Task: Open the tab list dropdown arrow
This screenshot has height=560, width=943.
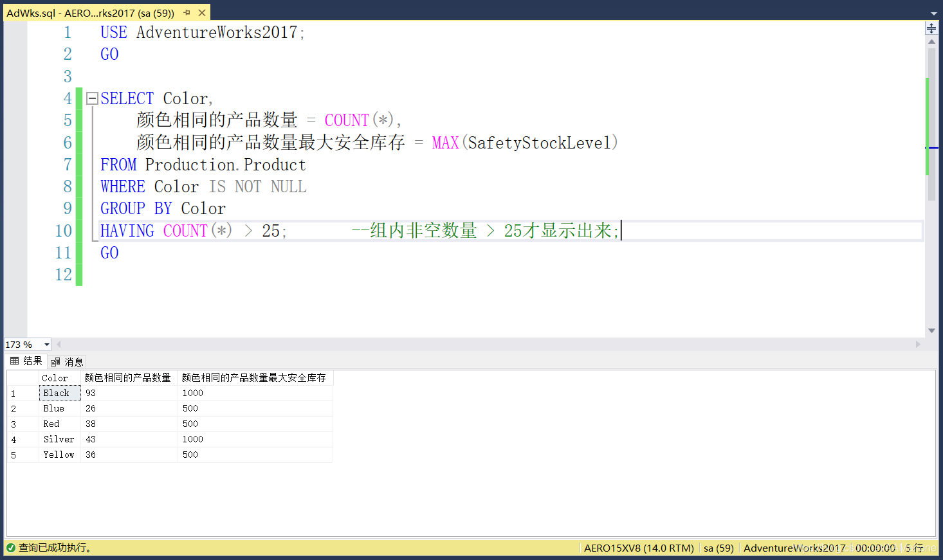Action: pyautogui.click(x=934, y=14)
